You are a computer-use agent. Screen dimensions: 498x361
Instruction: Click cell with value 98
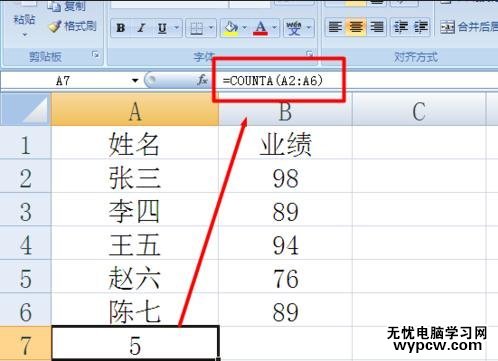[x=285, y=176]
